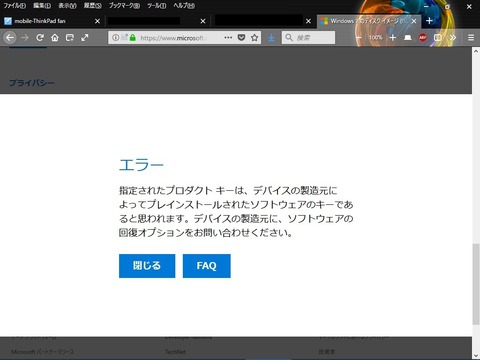Open the TechNet footer link

coord(175,352)
